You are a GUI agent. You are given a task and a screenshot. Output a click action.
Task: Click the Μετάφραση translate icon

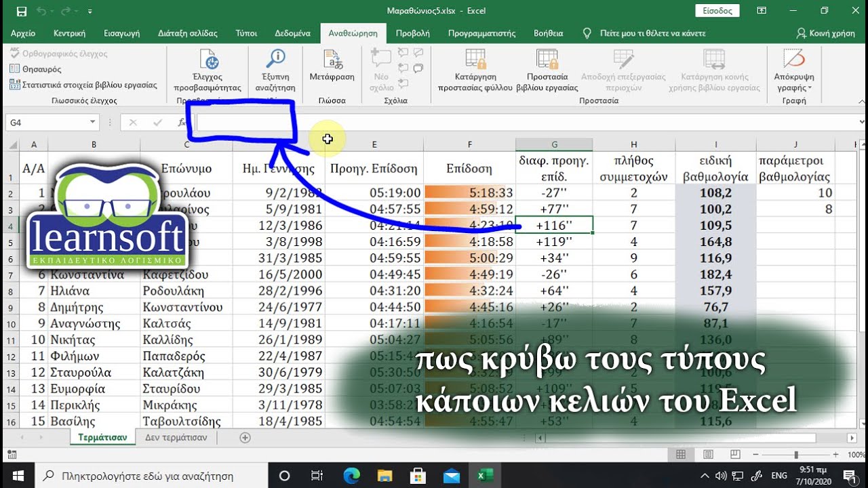[x=332, y=59]
